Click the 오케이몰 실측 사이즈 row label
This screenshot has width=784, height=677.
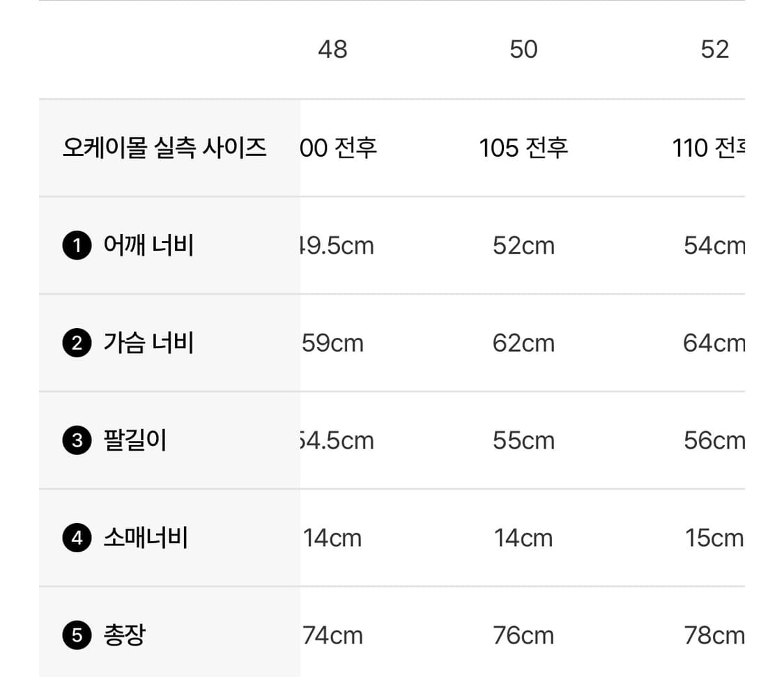(x=164, y=148)
